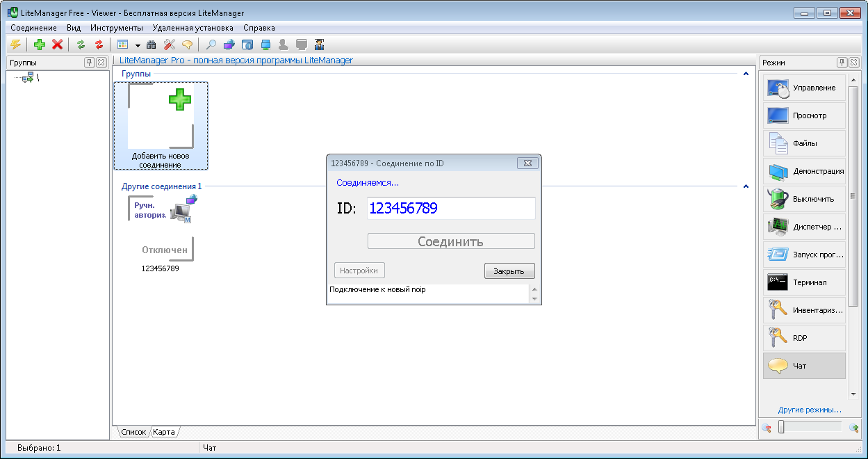Click the icon size slider handle
Image resolution: width=868 pixels, height=459 pixels.
[x=781, y=427]
